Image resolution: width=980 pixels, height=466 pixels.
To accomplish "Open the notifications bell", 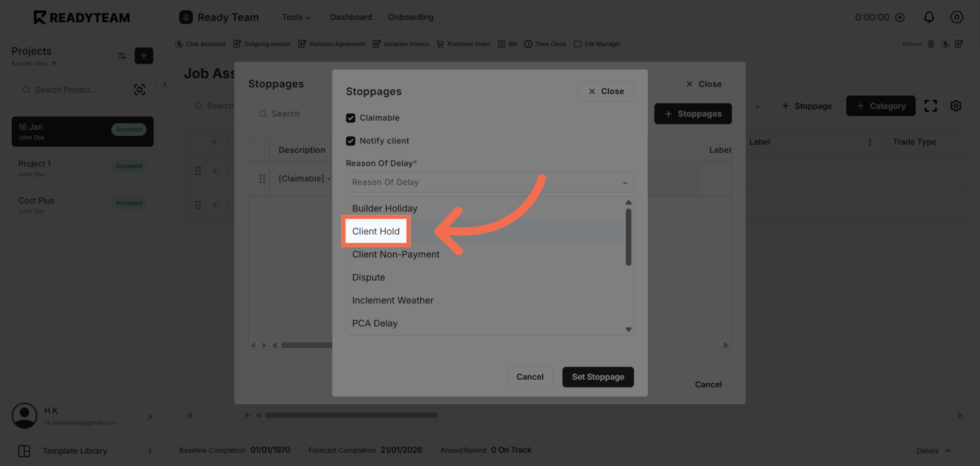I will [929, 17].
